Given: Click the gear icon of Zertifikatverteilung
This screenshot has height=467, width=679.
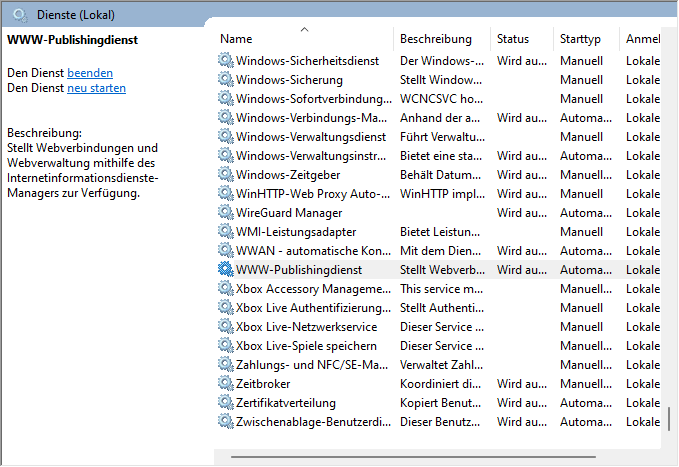Looking at the screenshot, I should 226,402.
